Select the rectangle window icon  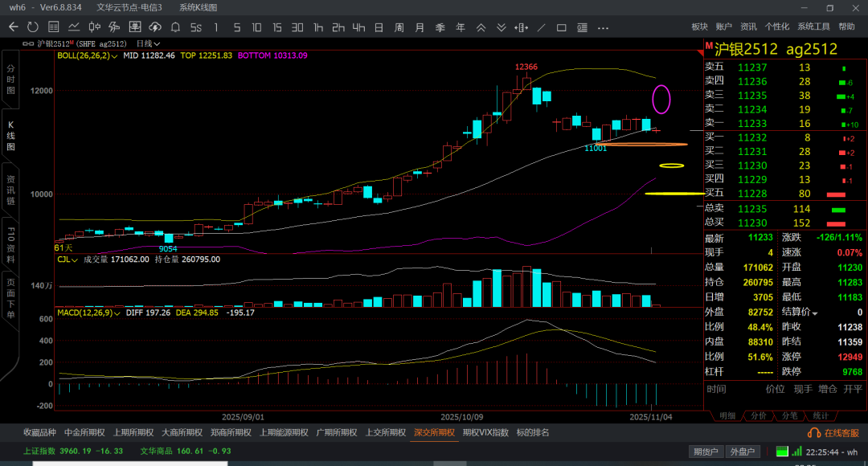561,27
